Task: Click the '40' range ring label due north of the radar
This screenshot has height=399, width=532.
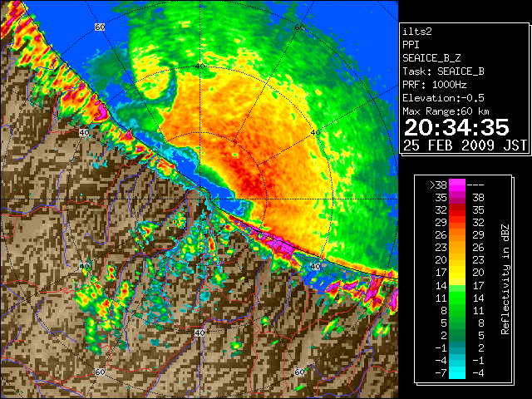Action: 199,66
